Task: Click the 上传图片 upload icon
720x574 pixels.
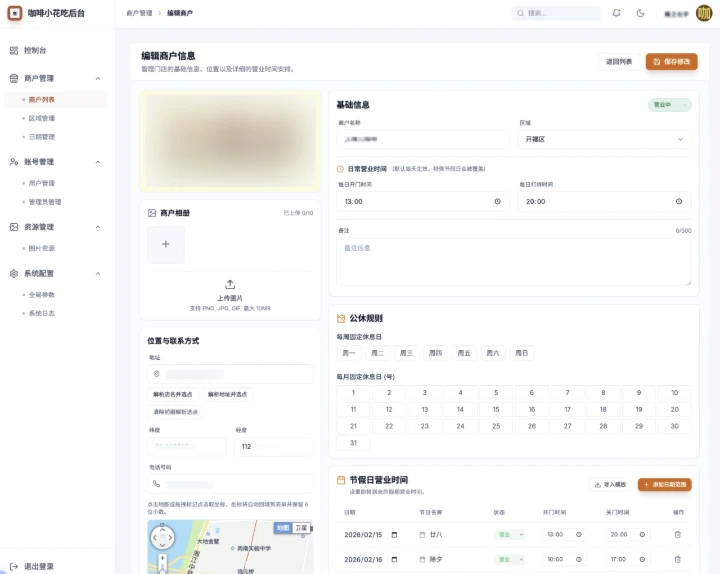Action: pos(230,284)
